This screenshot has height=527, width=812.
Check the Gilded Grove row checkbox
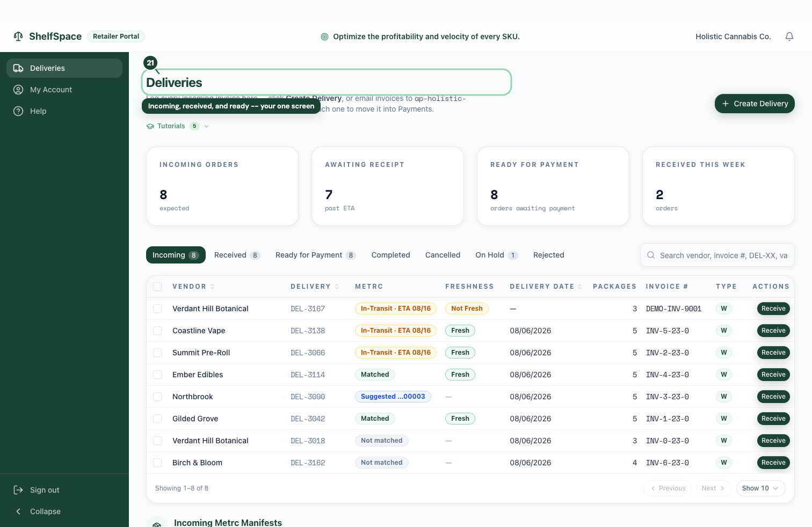click(157, 419)
